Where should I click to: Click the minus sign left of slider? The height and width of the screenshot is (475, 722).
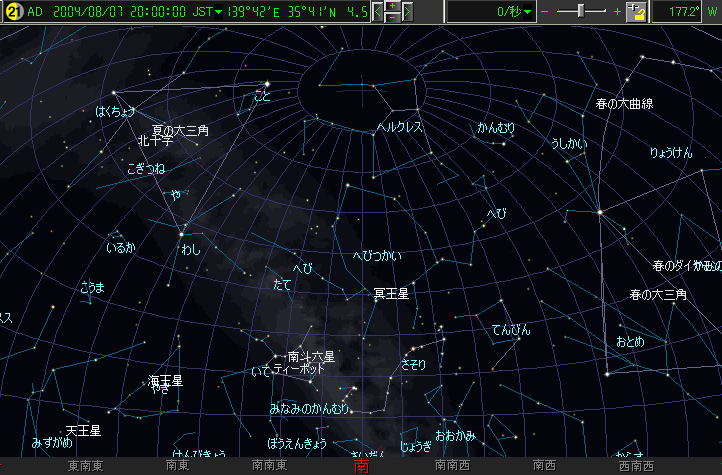pyautogui.click(x=545, y=12)
